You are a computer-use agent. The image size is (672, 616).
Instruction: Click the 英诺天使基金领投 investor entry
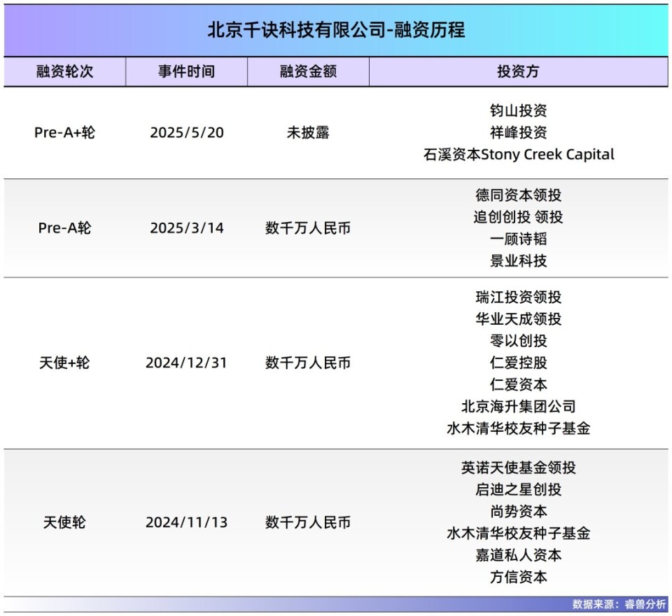(519, 468)
